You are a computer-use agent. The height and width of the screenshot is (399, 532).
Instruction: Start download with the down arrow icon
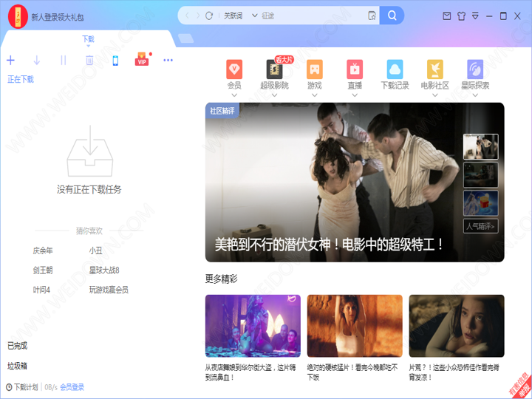coord(37,61)
